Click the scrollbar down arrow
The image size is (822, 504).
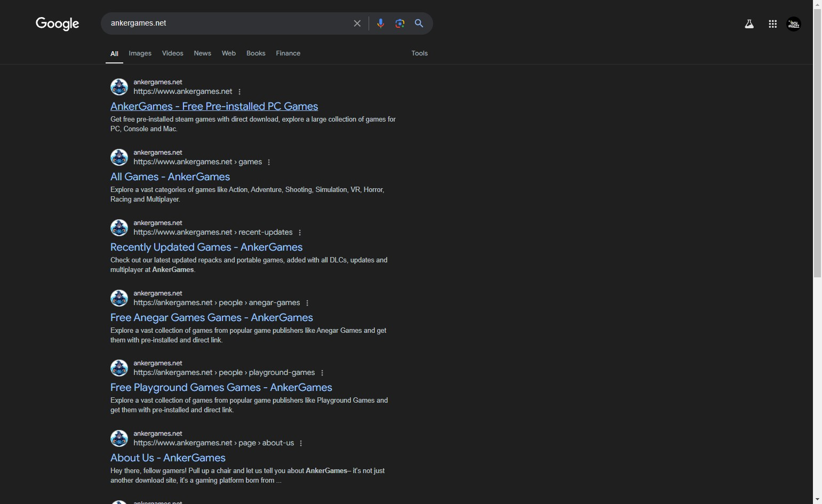pyautogui.click(x=817, y=500)
